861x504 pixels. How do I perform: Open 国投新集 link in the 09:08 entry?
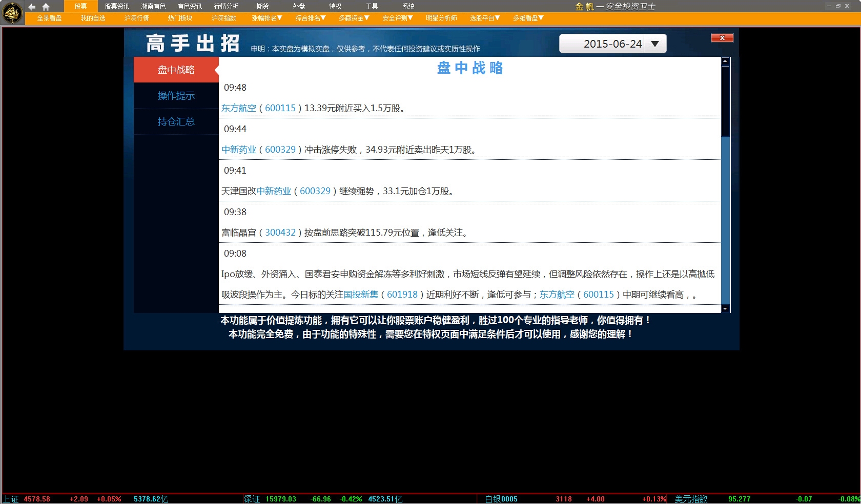(361, 295)
